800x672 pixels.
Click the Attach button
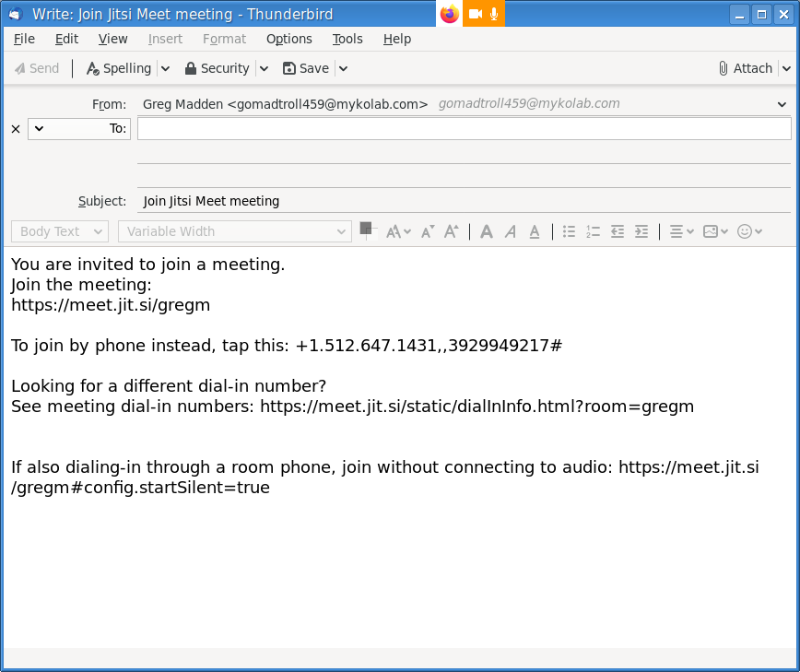click(745, 68)
